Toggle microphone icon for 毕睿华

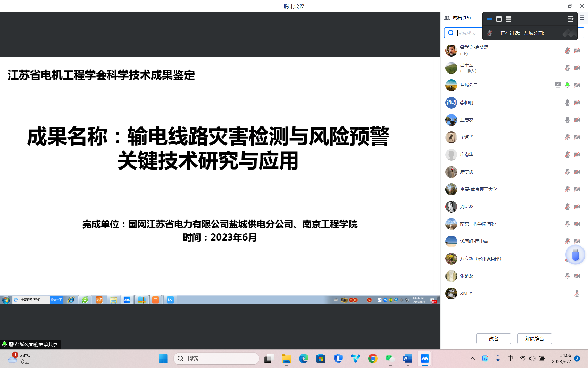click(x=567, y=137)
